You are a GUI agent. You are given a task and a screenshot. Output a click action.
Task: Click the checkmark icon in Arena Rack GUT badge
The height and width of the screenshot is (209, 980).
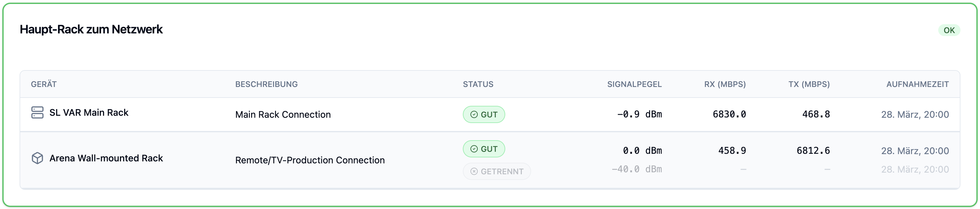tap(474, 149)
